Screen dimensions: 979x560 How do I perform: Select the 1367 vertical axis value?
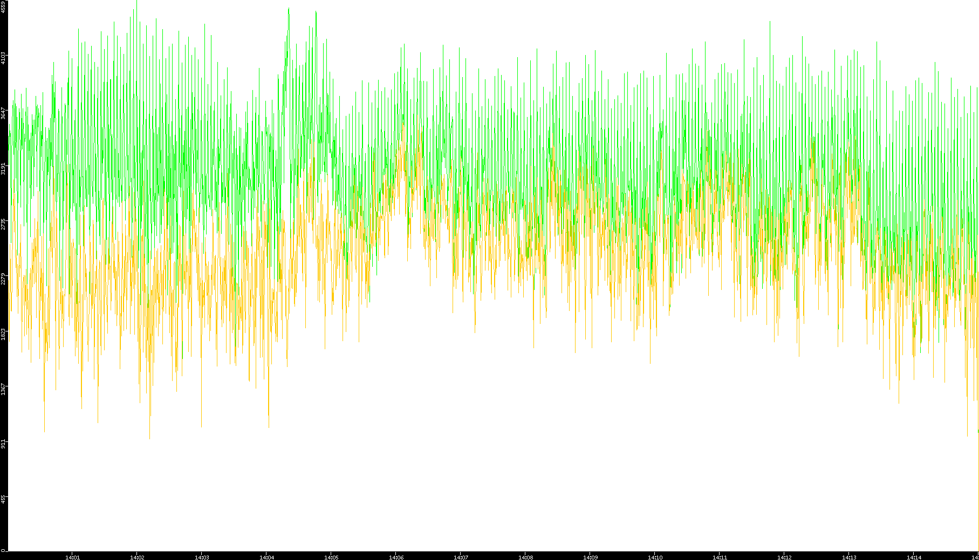3,389
